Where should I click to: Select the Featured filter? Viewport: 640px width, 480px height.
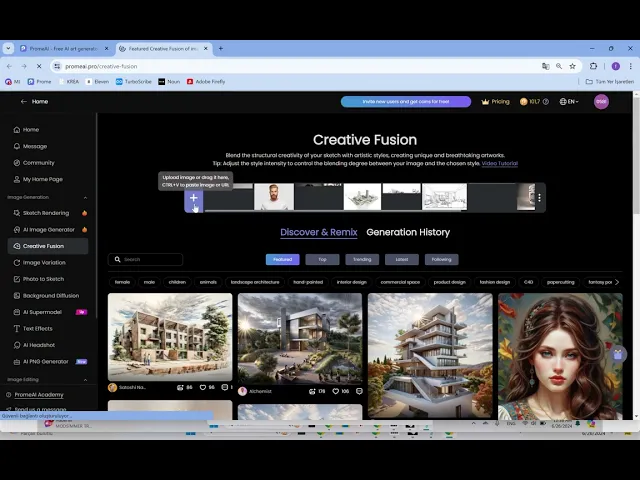282,260
